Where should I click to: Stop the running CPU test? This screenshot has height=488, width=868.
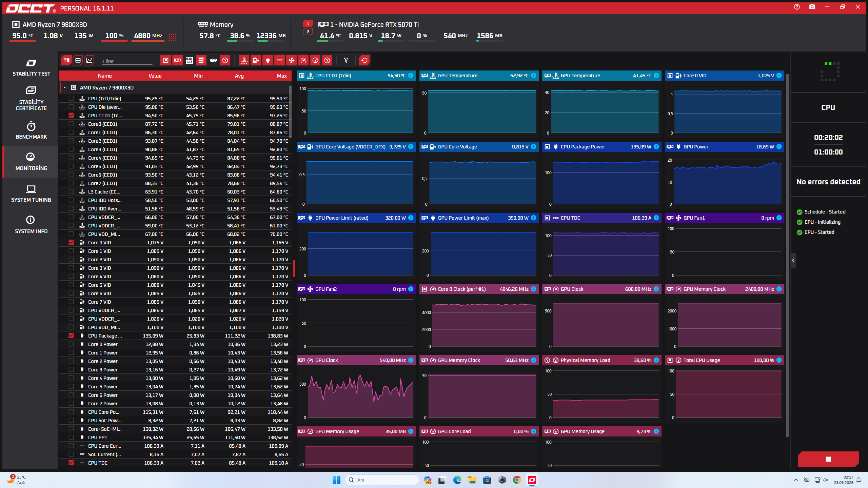tap(828, 459)
